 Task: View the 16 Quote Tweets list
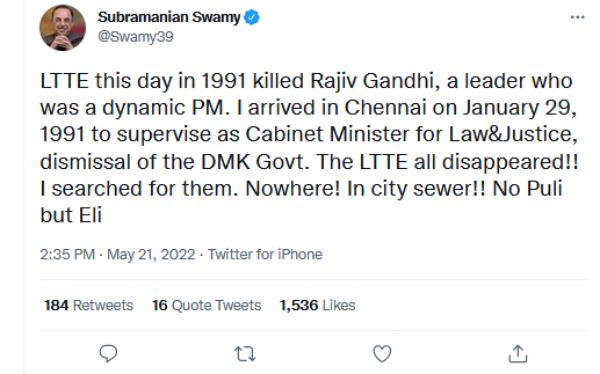point(207,305)
